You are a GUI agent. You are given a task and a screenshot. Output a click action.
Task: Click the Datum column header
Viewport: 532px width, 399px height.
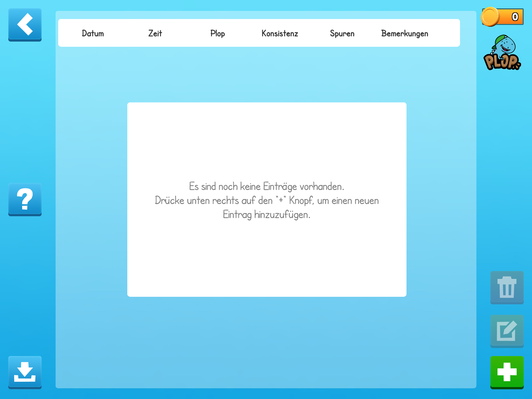click(93, 33)
